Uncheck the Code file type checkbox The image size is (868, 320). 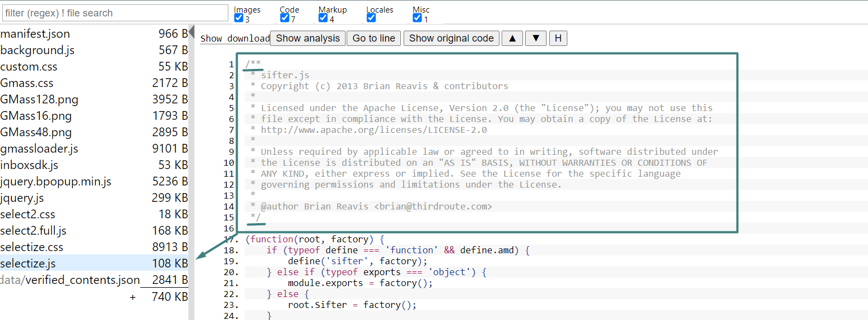click(x=284, y=18)
